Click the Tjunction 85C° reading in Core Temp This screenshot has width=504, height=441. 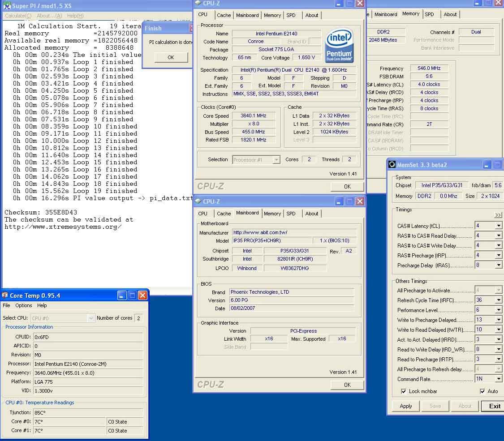pyautogui.click(x=88, y=412)
